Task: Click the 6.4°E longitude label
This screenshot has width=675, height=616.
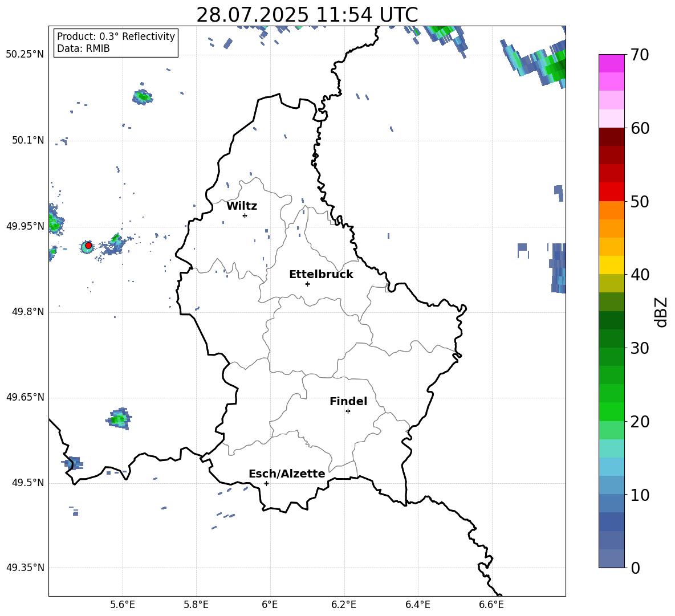Action: tap(418, 605)
